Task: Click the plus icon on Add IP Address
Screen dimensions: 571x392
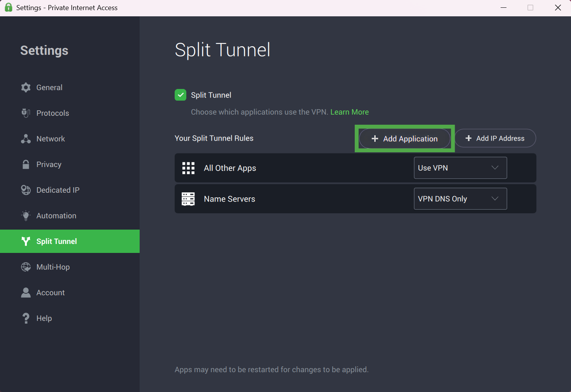Action: click(x=469, y=138)
